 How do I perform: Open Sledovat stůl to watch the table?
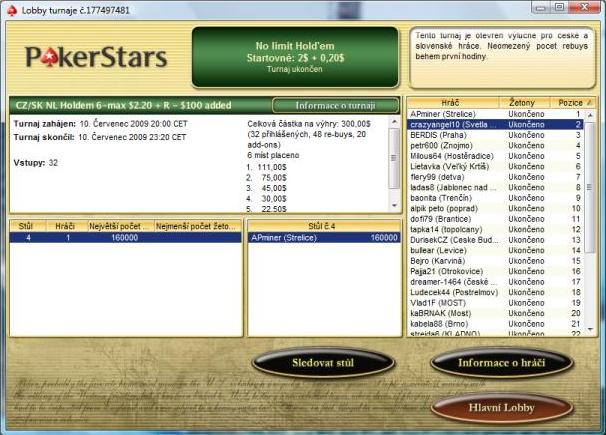point(323,362)
